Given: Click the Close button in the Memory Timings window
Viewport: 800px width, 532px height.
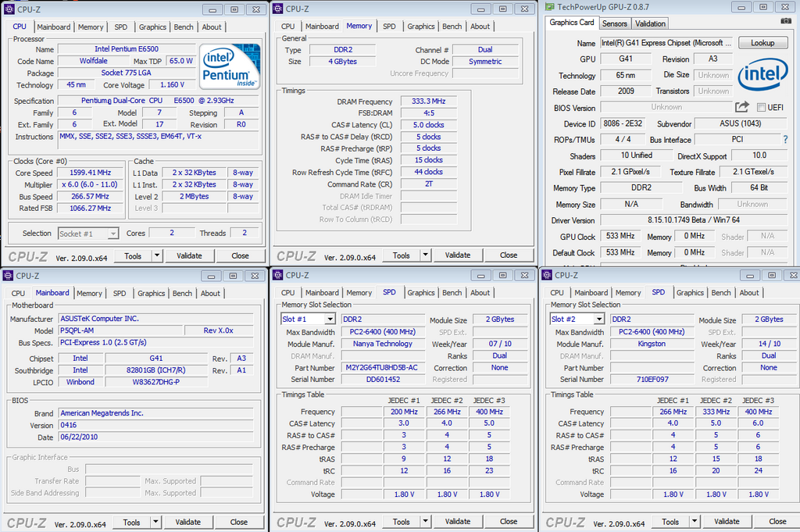Looking at the screenshot, I should click(509, 255).
